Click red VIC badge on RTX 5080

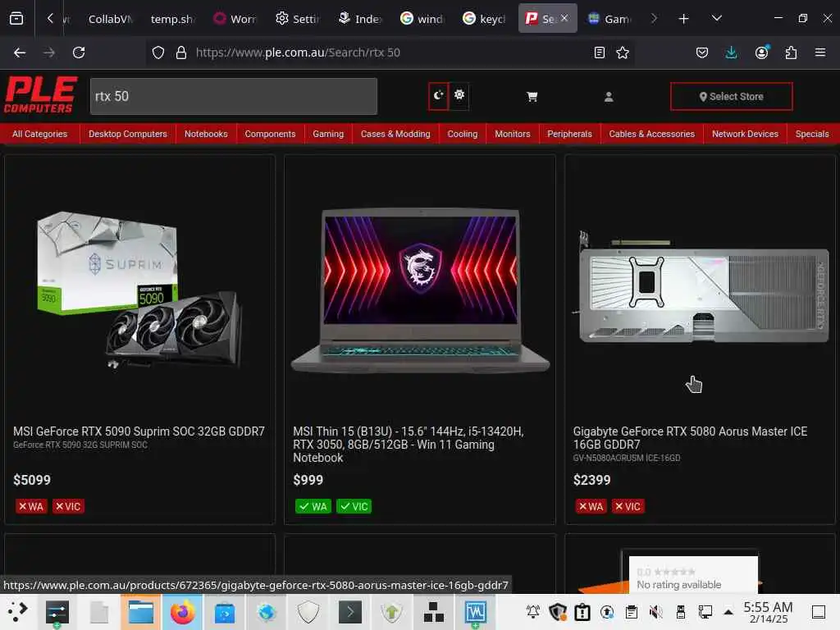pyautogui.click(x=628, y=506)
